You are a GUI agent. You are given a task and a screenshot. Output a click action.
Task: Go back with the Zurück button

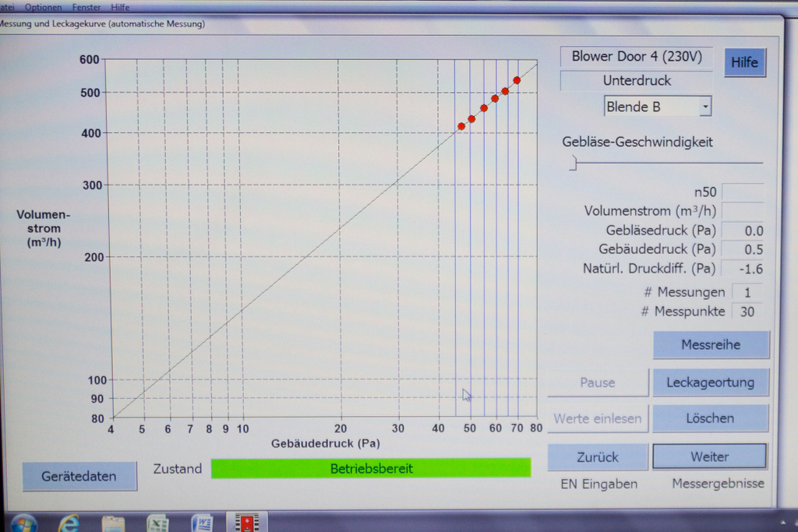pos(598,456)
